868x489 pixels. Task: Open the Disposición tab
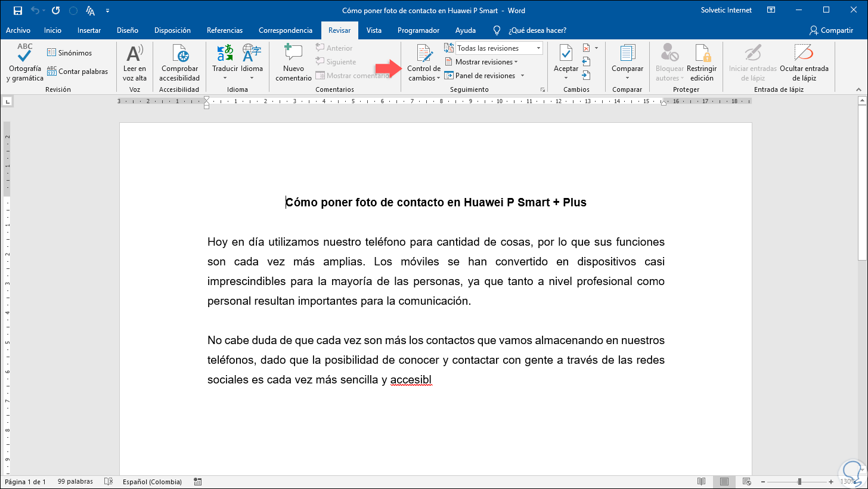pyautogui.click(x=172, y=30)
